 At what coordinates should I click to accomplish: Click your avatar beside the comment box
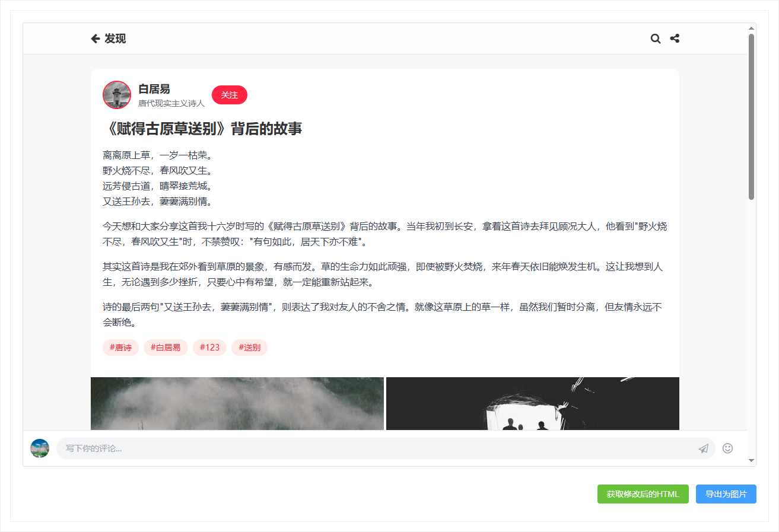coord(40,448)
